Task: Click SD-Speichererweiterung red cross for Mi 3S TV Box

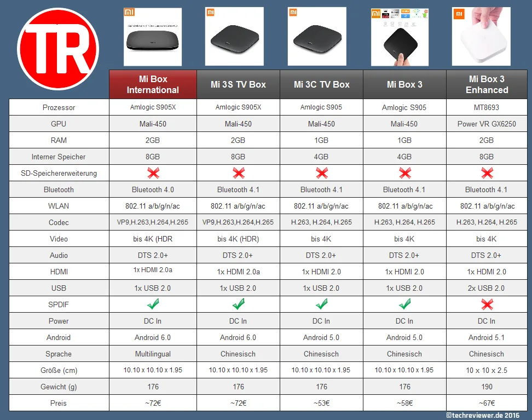Action: click(x=239, y=173)
